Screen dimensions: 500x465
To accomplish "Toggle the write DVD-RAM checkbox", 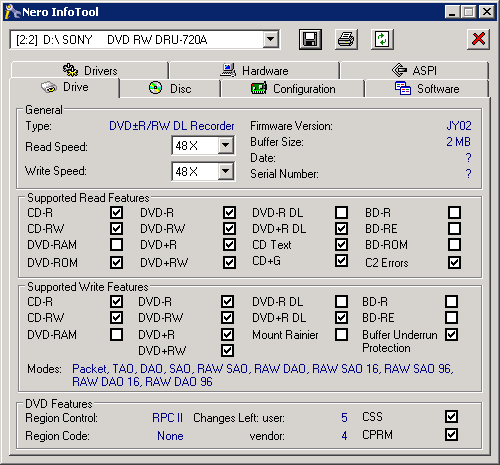I will point(116,334).
